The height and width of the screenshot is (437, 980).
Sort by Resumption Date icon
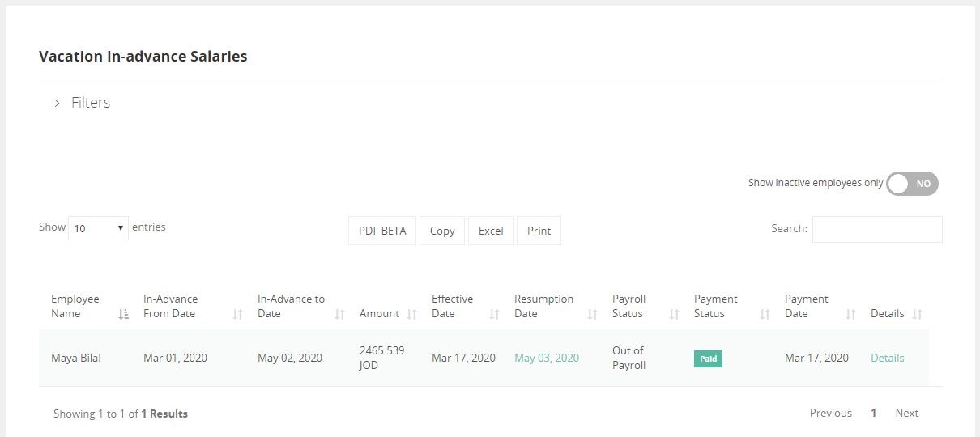click(x=593, y=314)
